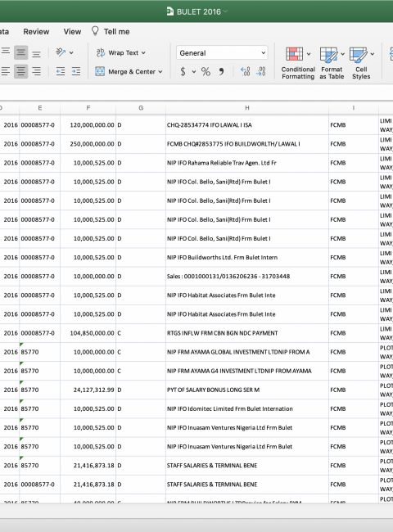The width and height of the screenshot is (393, 532).
Task: Expand the Merge & Center dropdown arrow
Action: pos(160,72)
